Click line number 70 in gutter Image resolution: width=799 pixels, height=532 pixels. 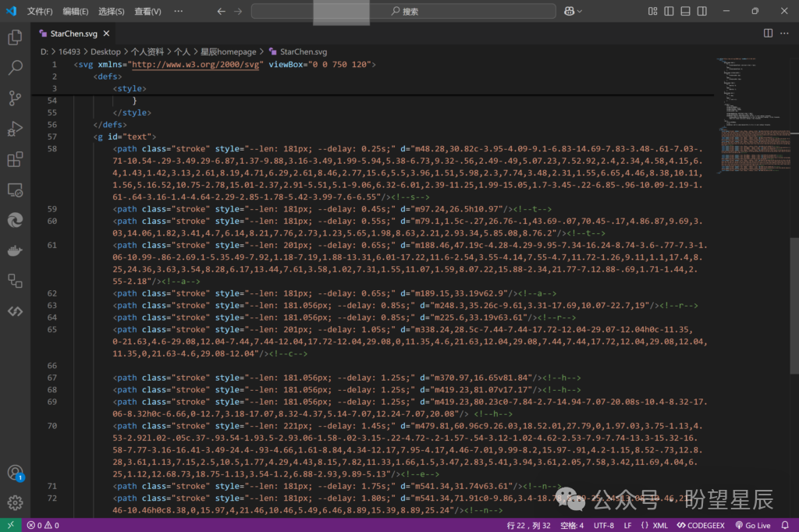[52, 426]
